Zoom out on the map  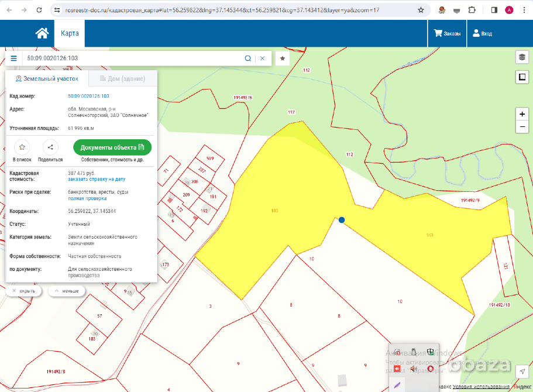coord(522,128)
